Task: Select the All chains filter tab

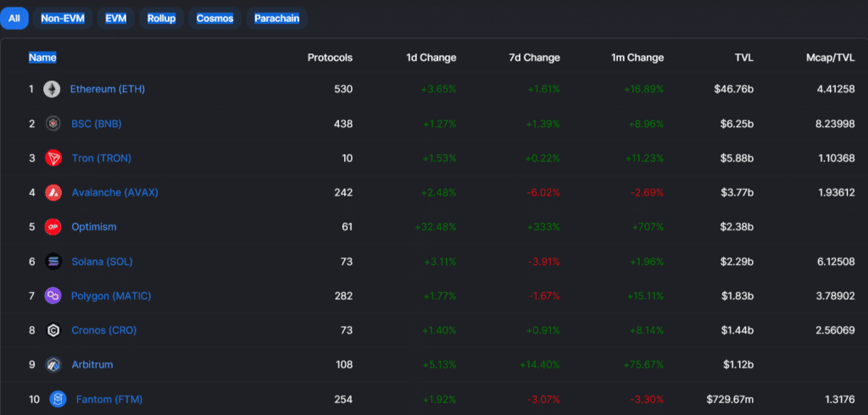Action: 14,19
